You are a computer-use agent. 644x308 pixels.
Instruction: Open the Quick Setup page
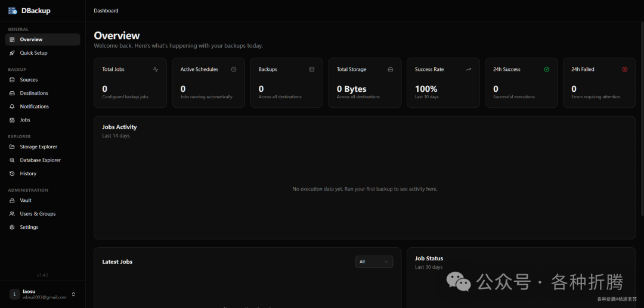coord(43,53)
